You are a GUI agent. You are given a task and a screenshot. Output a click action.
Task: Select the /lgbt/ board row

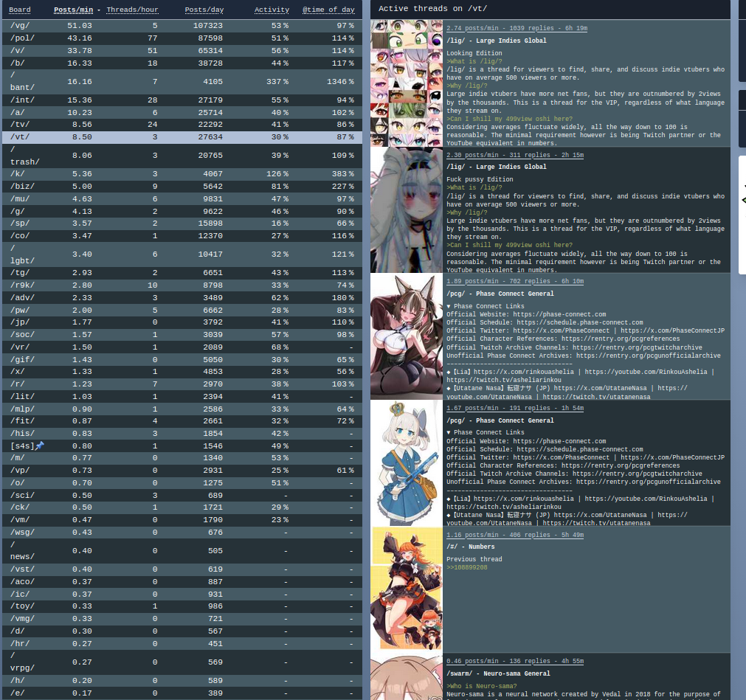pos(182,254)
